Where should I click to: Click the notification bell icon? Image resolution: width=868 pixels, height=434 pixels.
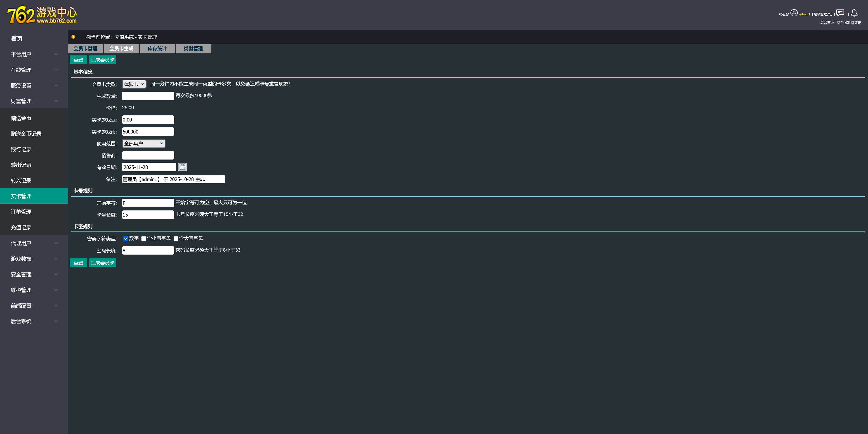click(x=854, y=13)
